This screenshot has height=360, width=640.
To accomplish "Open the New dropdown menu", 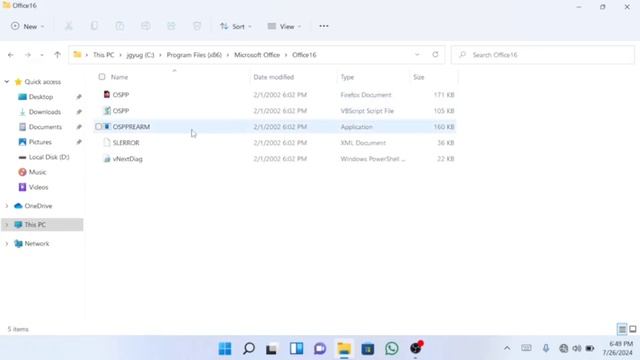I will click(27, 26).
